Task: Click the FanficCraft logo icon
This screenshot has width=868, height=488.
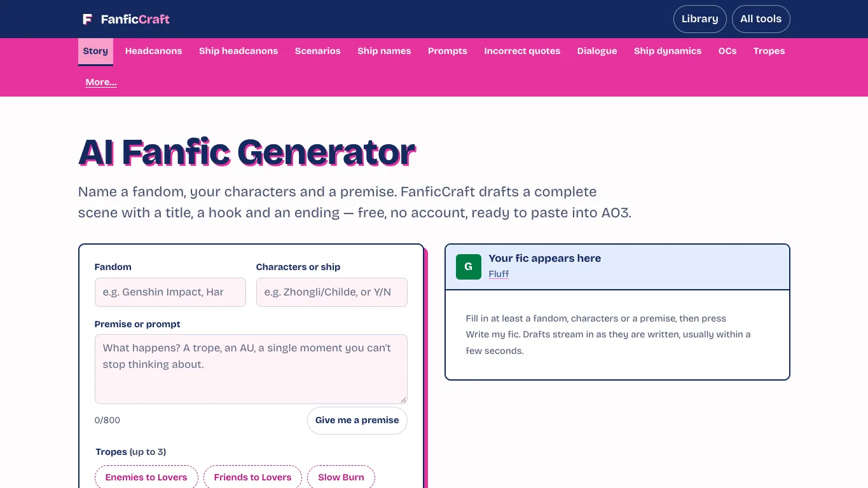Action: coord(88,19)
